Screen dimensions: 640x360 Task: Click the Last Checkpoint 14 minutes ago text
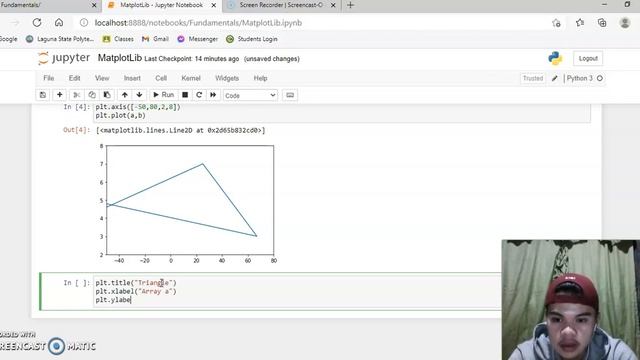191,59
